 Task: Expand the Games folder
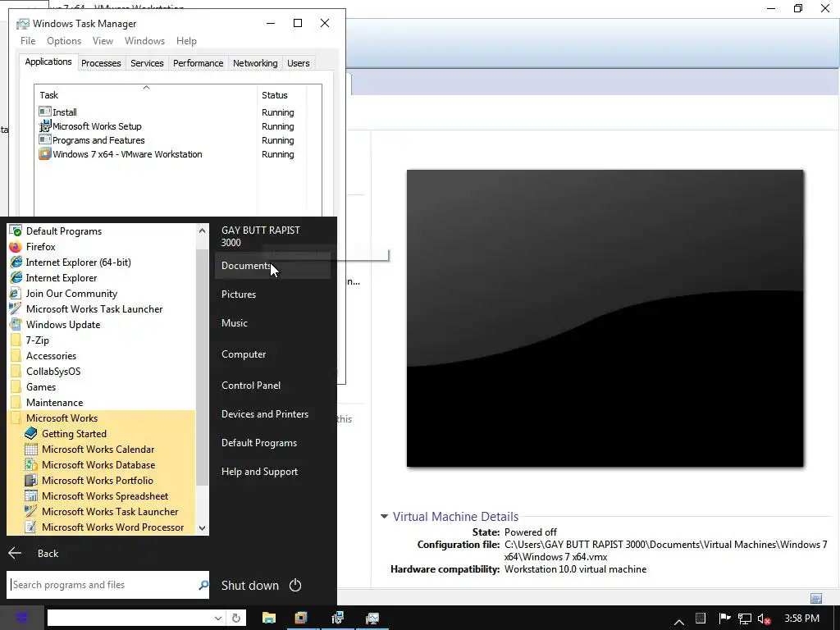point(41,387)
